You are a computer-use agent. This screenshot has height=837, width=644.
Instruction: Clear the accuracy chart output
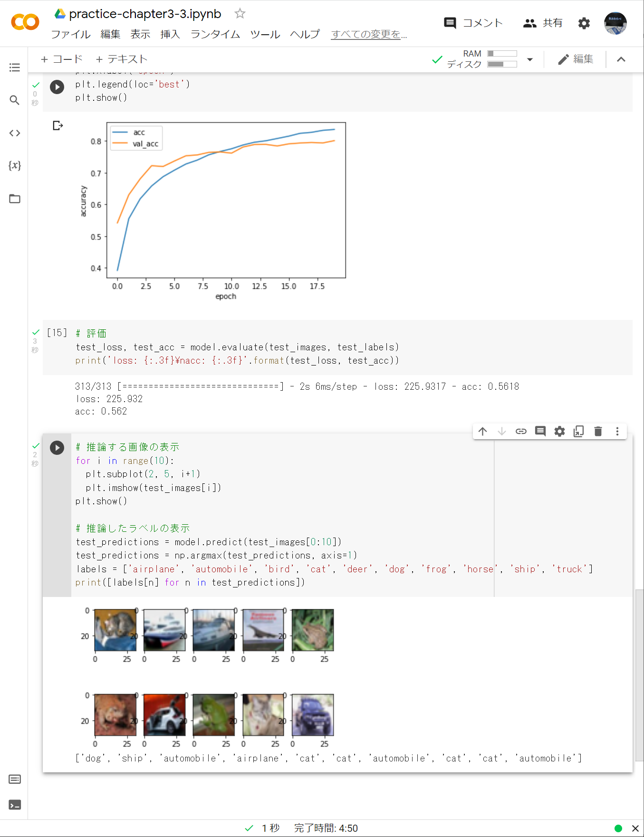coord(58,125)
